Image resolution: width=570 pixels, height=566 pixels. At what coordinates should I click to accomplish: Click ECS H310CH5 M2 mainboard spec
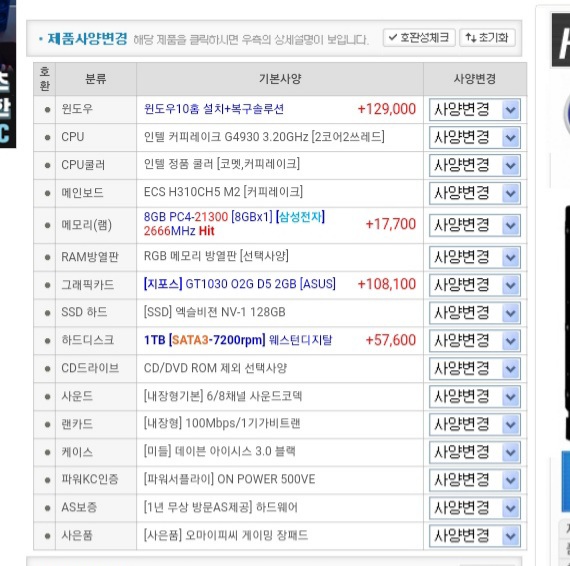click(223, 192)
